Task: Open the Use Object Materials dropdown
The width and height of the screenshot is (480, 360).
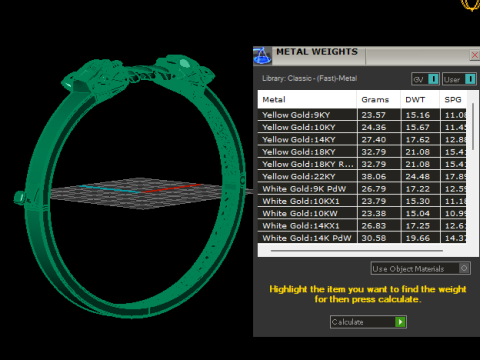Action: pos(421,268)
